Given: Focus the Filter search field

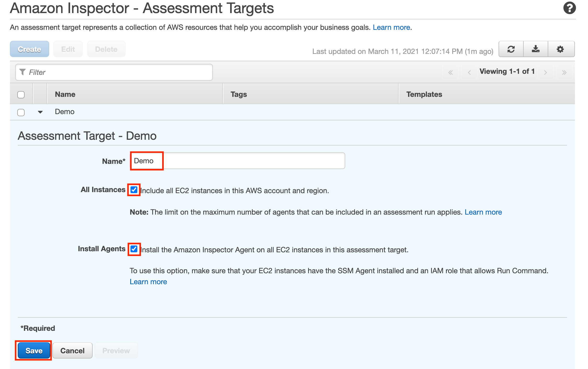Looking at the screenshot, I should [x=114, y=72].
